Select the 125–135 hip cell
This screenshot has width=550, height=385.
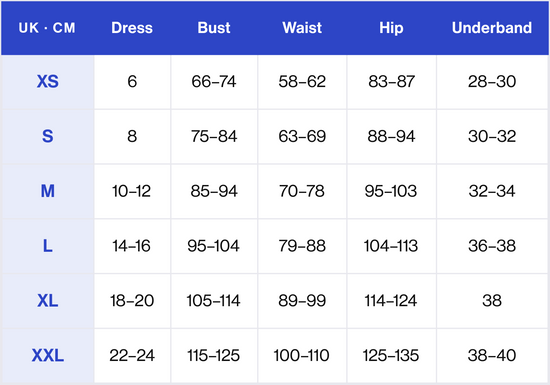tap(391, 355)
